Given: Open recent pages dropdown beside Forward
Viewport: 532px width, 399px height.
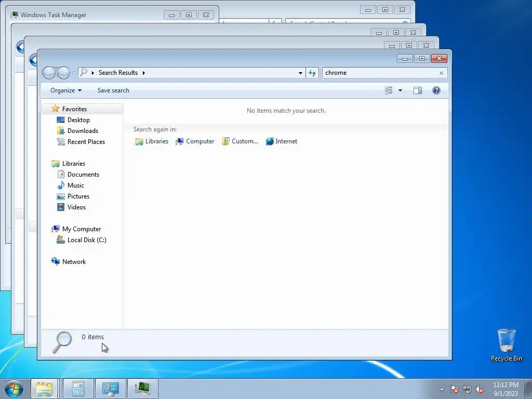Looking at the screenshot, I should click(74, 73).
